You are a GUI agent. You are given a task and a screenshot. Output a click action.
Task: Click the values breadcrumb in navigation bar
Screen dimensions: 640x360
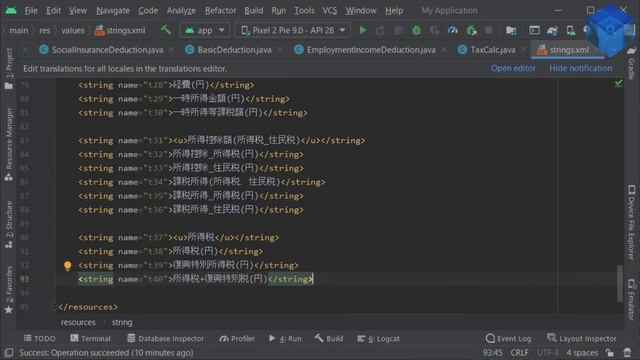pos(73,30)
